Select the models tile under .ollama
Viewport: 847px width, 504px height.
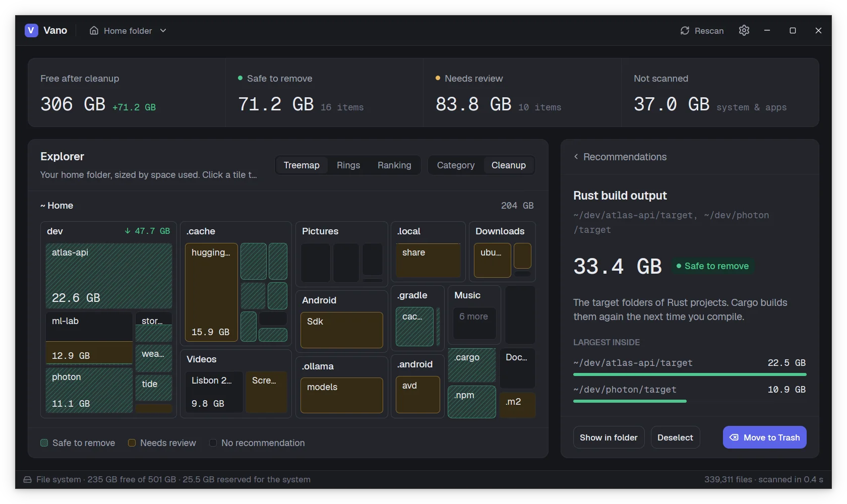pyautogui.click(x=342, y=396)
